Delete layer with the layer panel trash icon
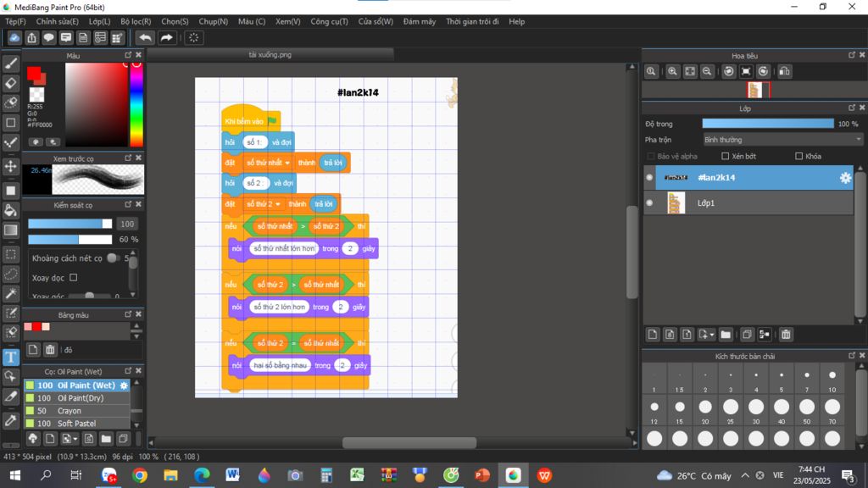The height and width of the screenshot is (488, 868). point(786,335)
